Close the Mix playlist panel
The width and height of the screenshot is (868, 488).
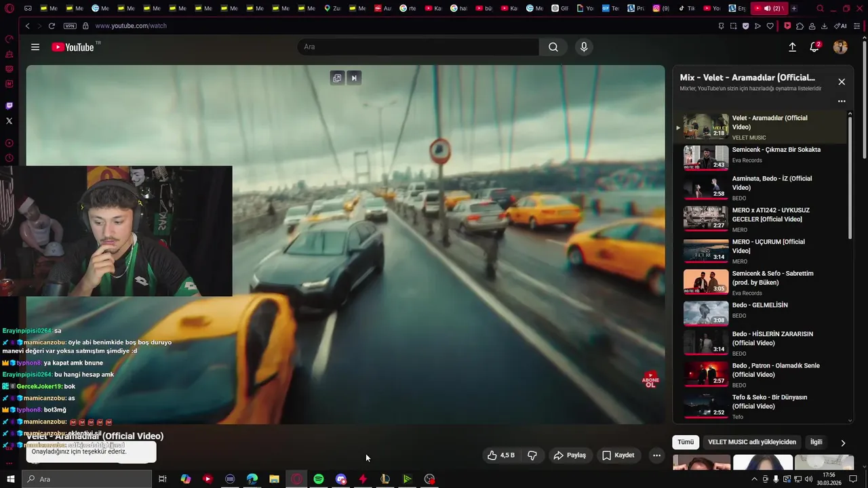coord(842,81)
